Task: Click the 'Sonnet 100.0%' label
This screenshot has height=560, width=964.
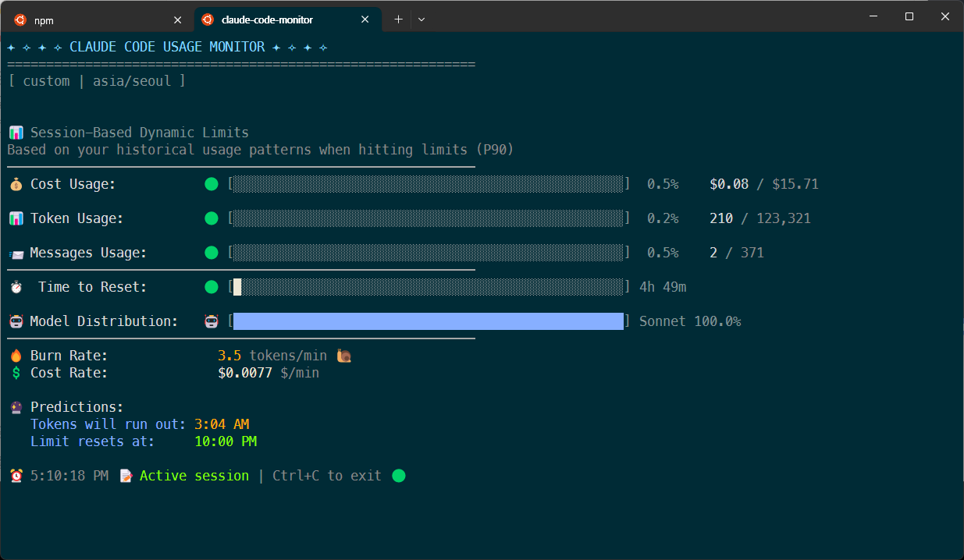Action: (690, 321)
